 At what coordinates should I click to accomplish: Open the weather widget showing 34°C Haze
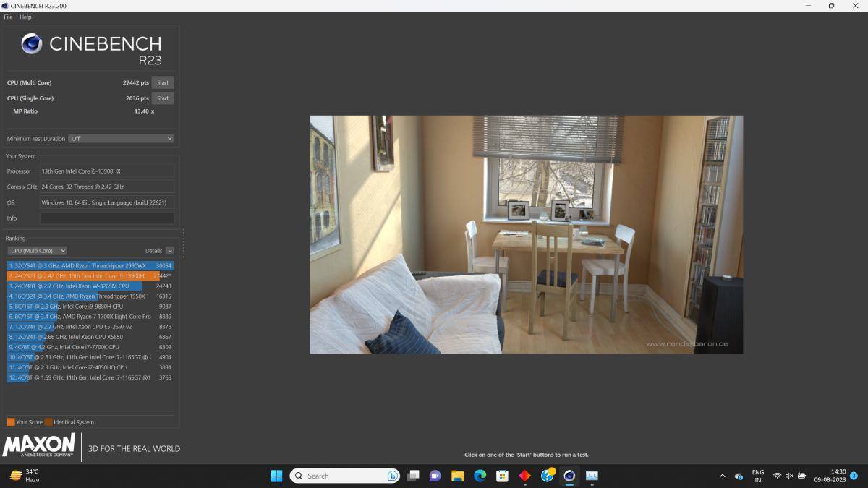pyautogui.click(x=25, y=476)
